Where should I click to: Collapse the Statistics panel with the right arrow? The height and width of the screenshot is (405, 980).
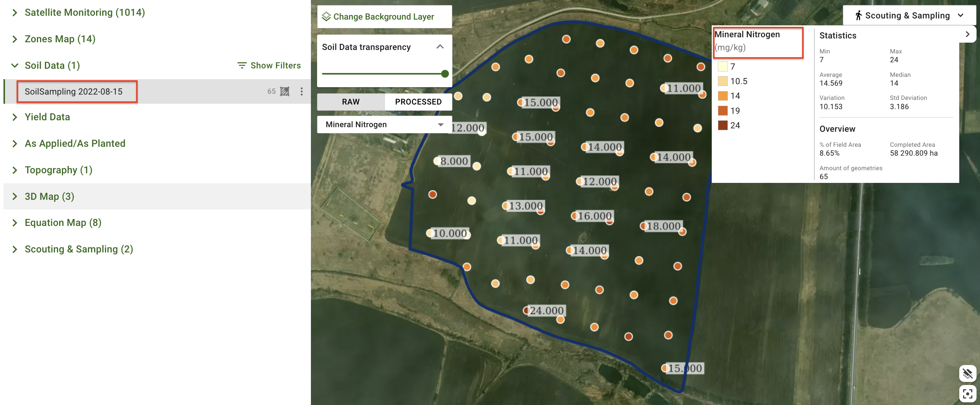(x=967, y=35)
